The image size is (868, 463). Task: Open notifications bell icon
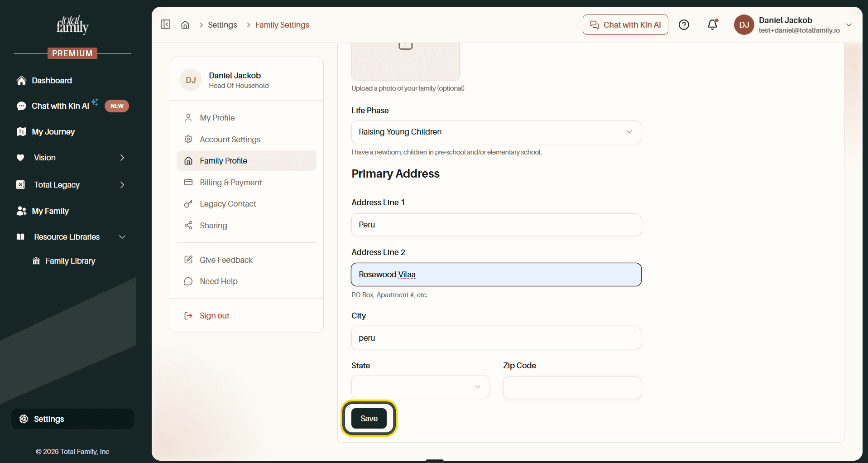pos(713,24)
